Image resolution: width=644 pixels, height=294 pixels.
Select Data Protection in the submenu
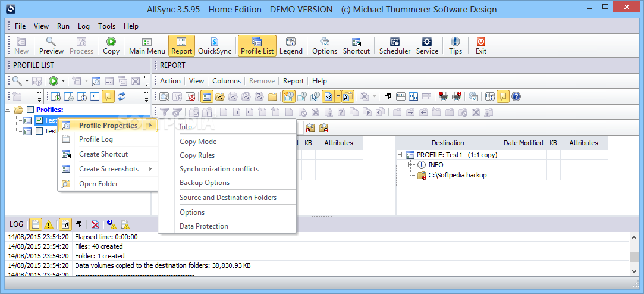click(x=227, y=226)
